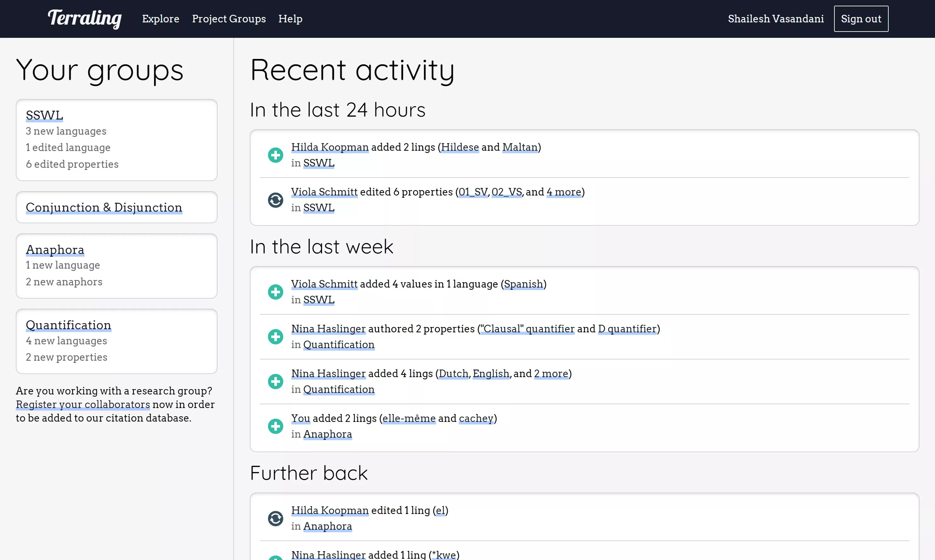Click the plus icon beside Nina Haslinger's added 4 lings

[x=275, y=382]
